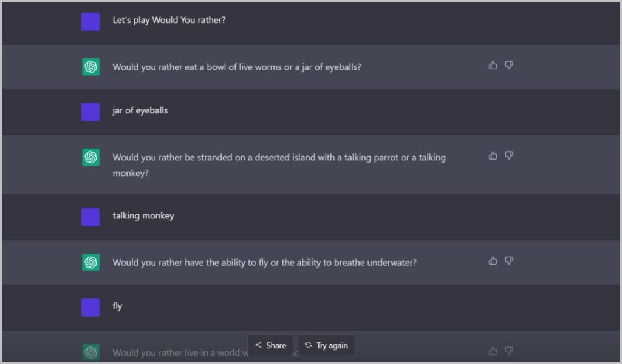
Task: Click user avatar next to "jar of eyeballs"
Action: coord(91,112)
